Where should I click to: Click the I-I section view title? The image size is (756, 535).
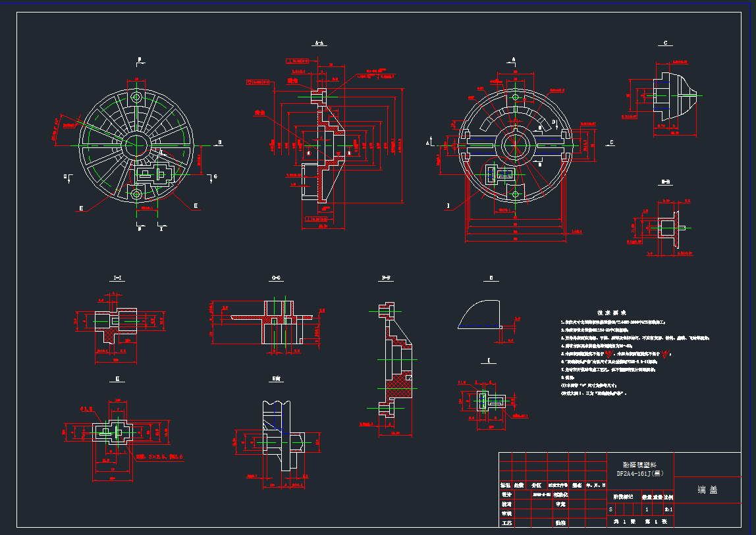coord(117,278)
